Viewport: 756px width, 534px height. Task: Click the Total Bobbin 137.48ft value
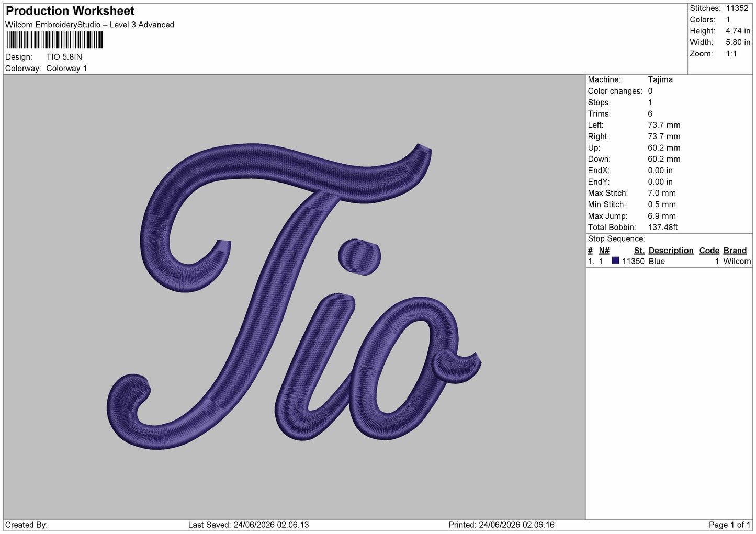pos(663,228)
